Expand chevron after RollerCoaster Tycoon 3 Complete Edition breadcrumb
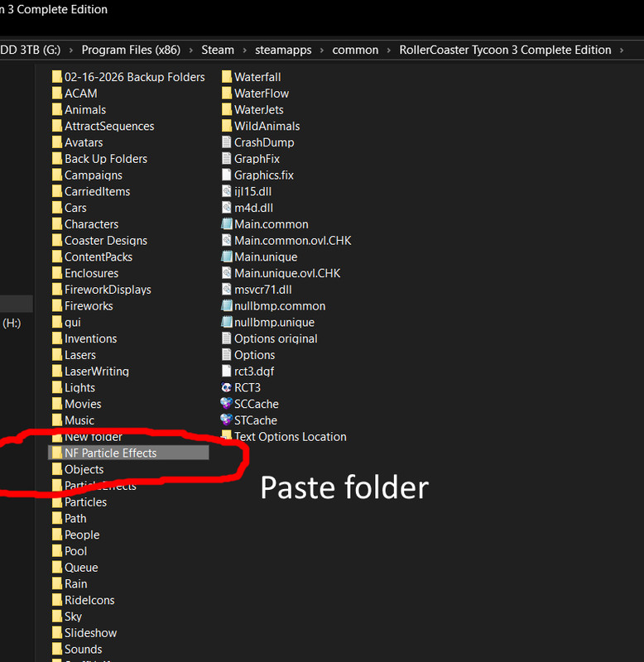The image size is (644, 662). point(622,50)
